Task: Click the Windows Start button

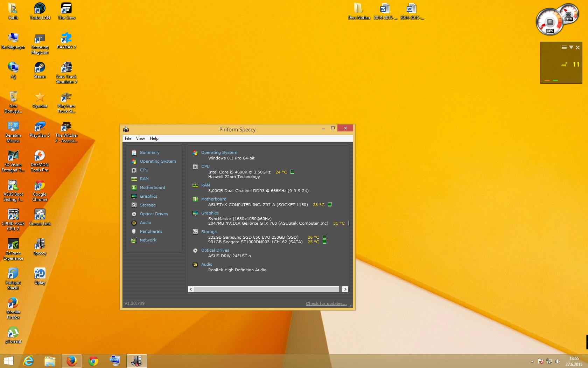Action: point(9,361)
